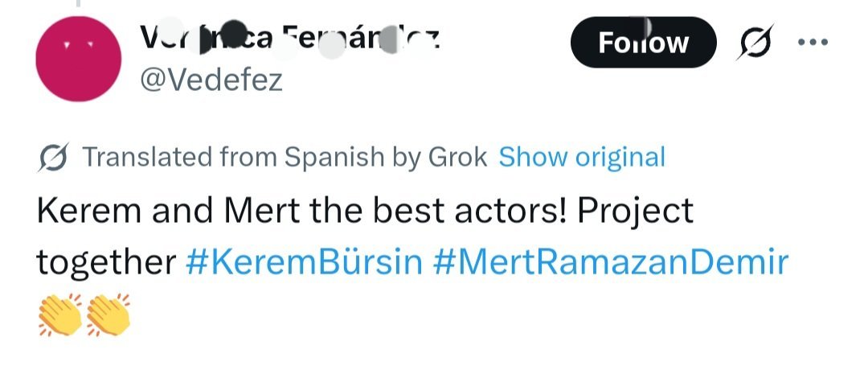Click the tweet's first text line
The width and height of the screenshot is (868, 366).
pyautogui.click(x=365, y=211)
